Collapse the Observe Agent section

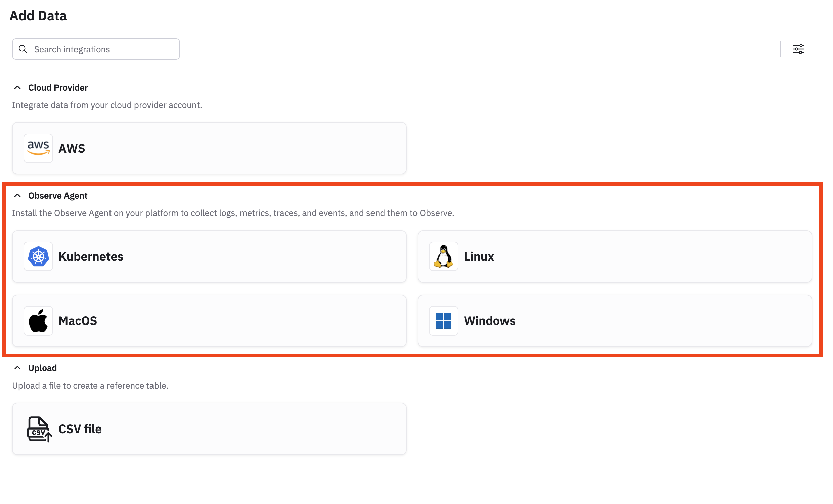tap(17, 196)
